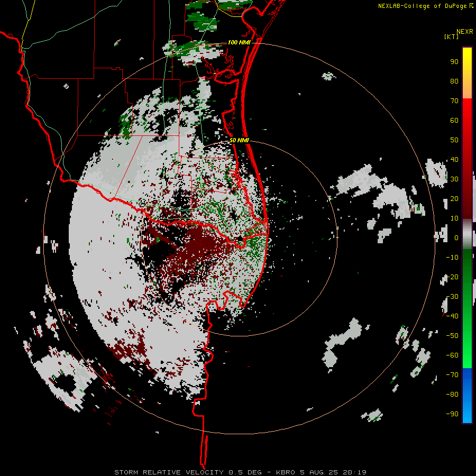Click the -60 value on velocity scale
This screenshot has height=476, width=476.
click(x=452, y=355)
